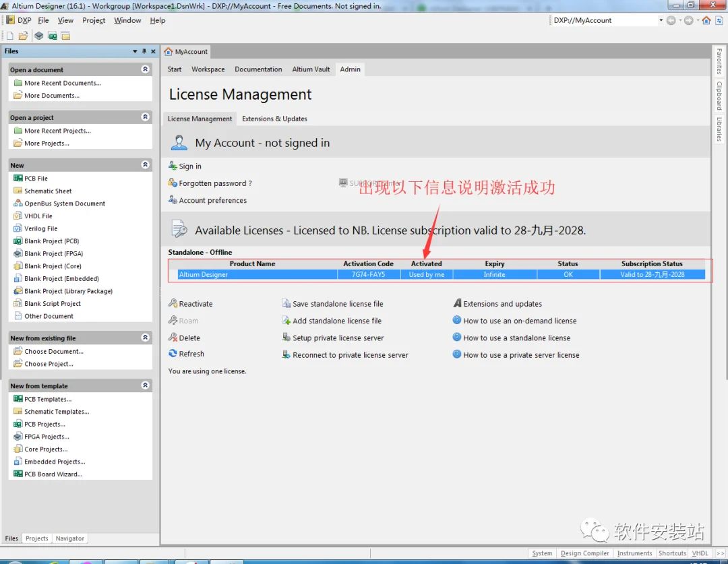This screenshot has height=564, width=728.
Task: Click the user icon beside My Account
Action: (179, 142)
